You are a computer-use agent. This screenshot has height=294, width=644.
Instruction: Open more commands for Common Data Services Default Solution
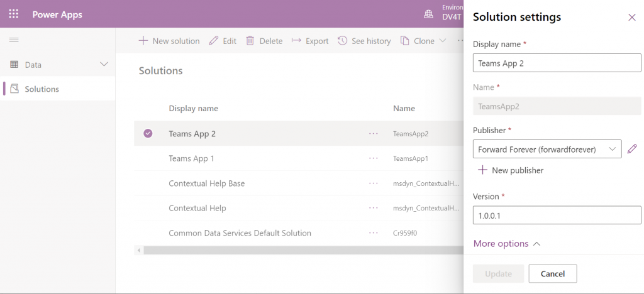pos(374,232)
